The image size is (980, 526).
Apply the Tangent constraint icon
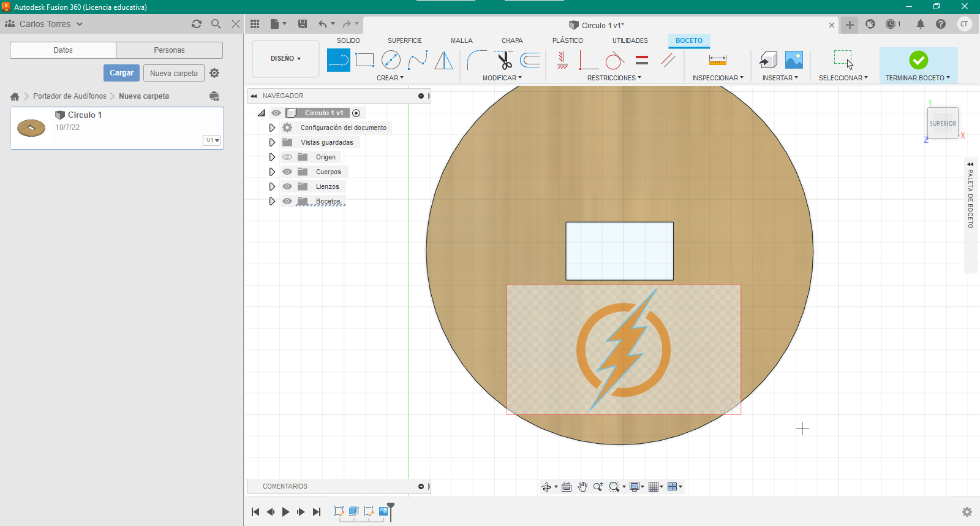coord(614,60)
